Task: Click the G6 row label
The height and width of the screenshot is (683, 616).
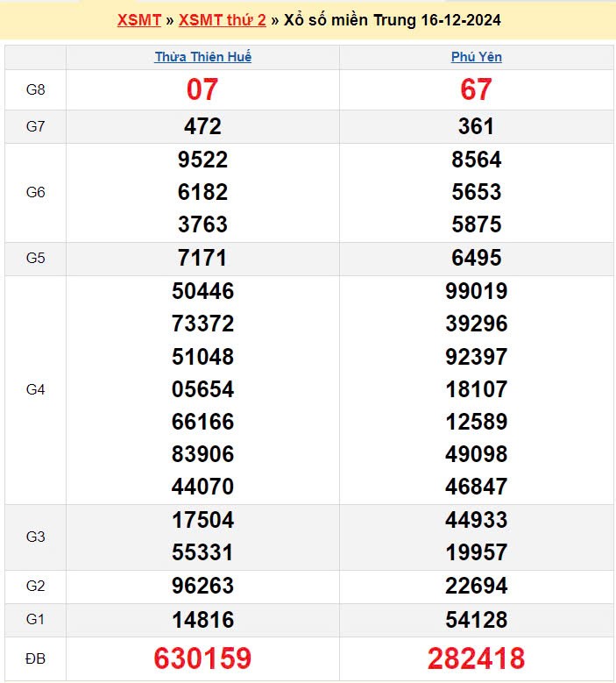Action: click(x=35, y=192)
